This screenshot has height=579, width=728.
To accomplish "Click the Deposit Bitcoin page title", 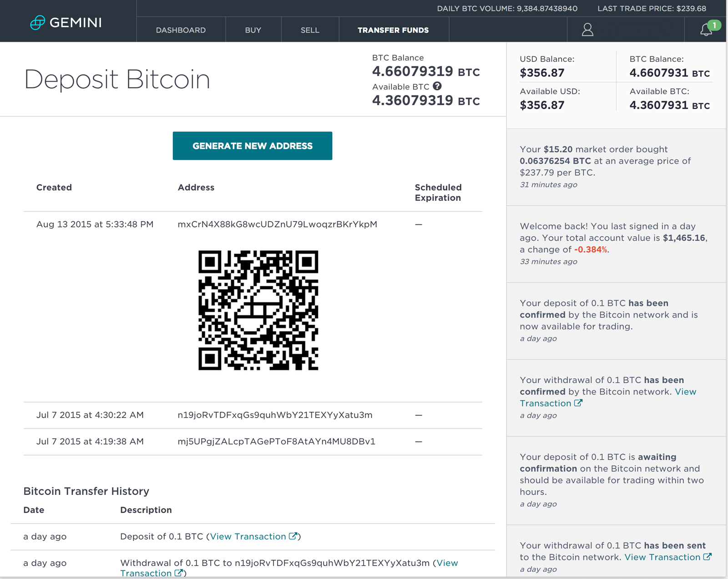I will tap(117, 79).
